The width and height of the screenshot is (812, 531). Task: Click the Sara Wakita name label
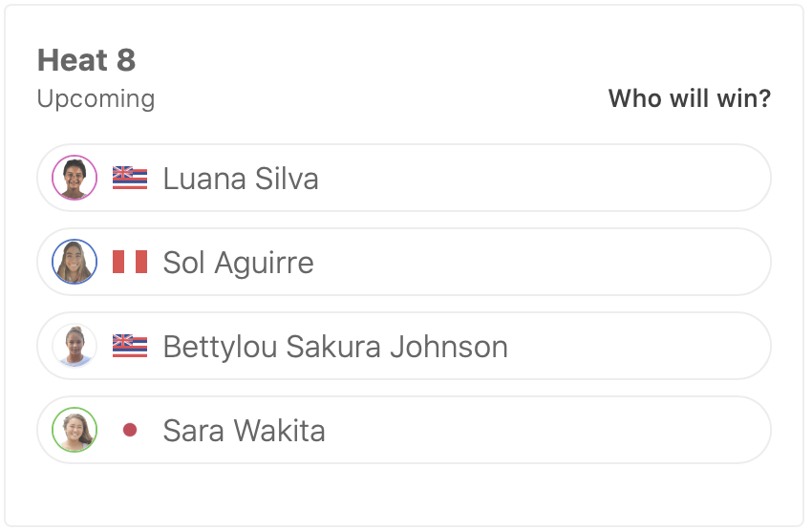244,431
